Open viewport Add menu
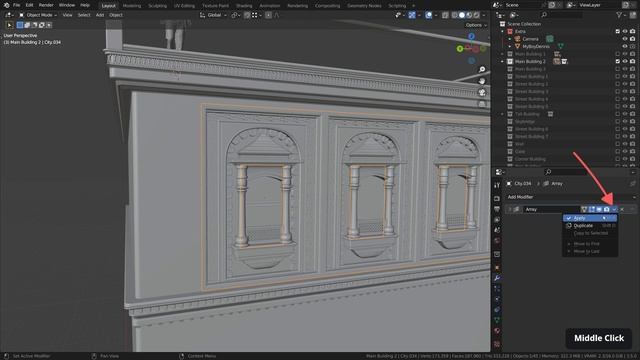 (100, 15)
